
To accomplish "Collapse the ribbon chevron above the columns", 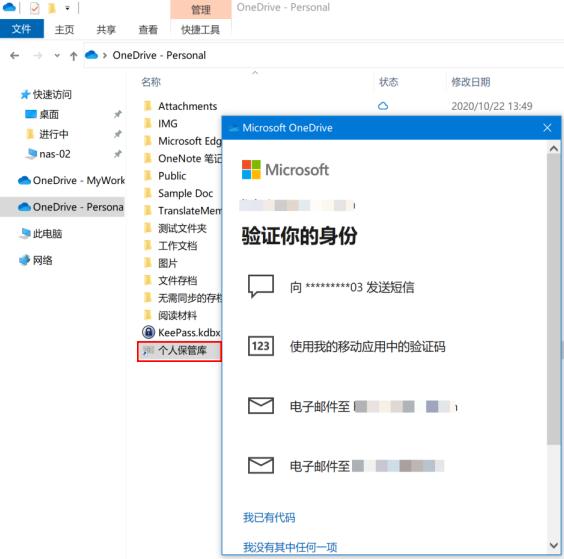I will tap(255, 73).
